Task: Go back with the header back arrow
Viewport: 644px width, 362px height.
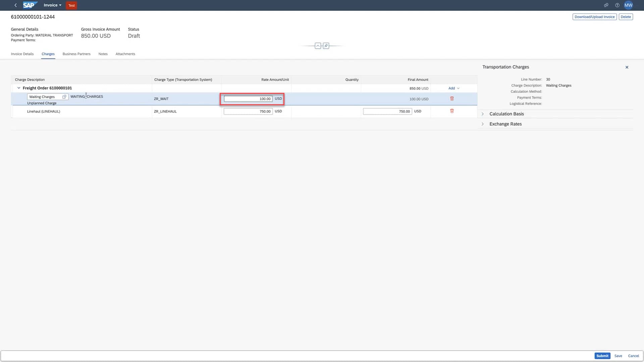Action: (15, 5)
